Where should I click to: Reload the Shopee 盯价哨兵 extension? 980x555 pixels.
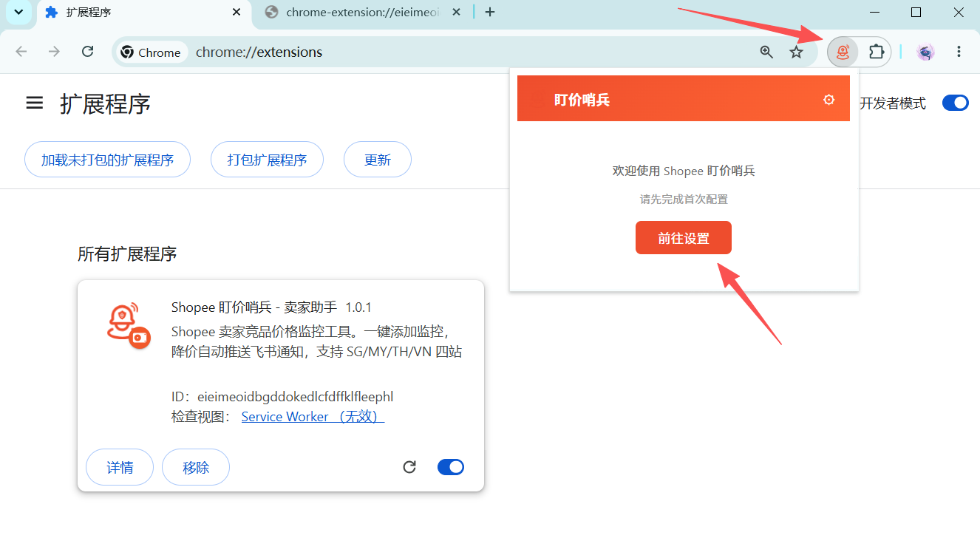click(409, 467)
